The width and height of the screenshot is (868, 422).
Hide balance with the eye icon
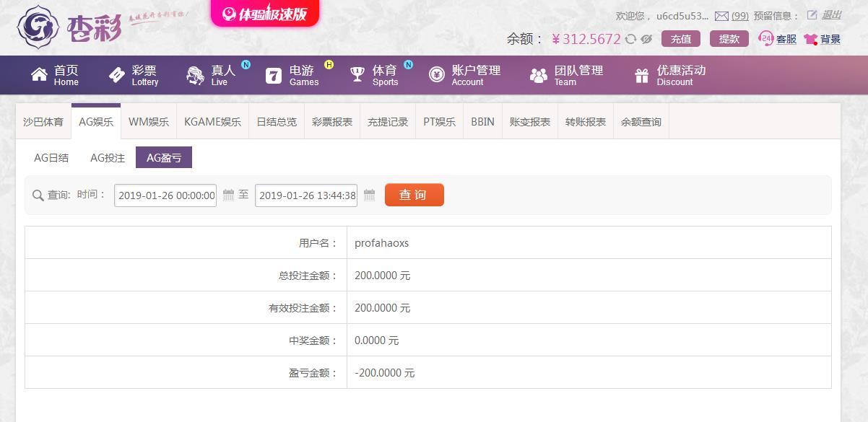[x=646, y=39]
